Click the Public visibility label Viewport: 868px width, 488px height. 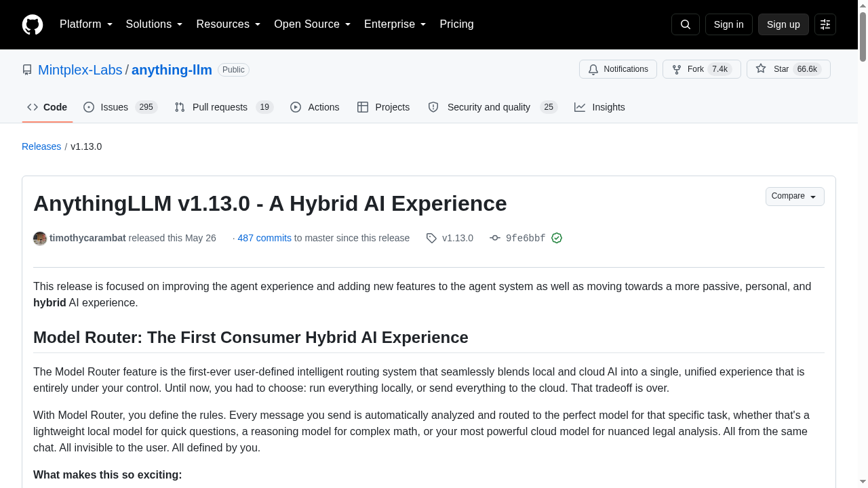tap(233, 70)
